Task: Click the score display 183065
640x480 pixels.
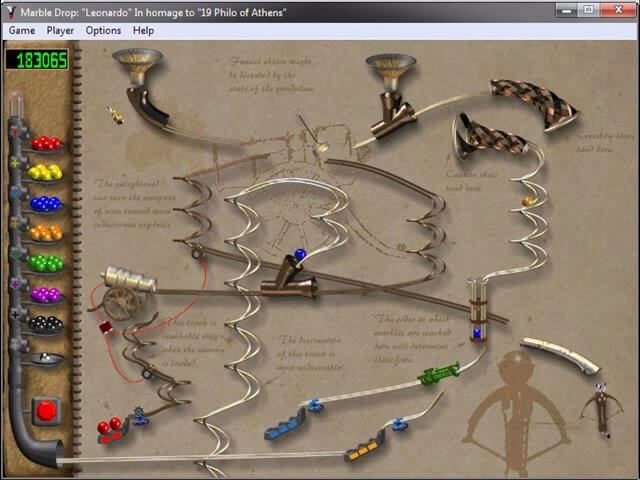Action: [37, 60]
